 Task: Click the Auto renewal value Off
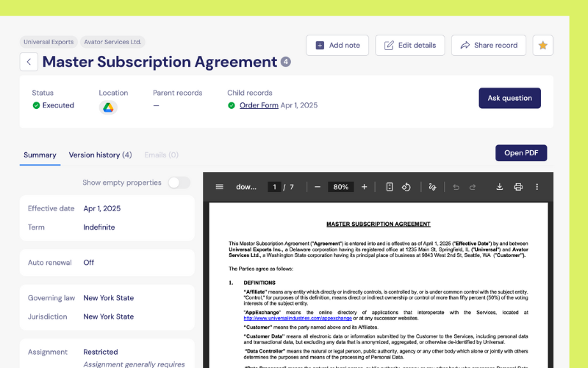[88, 263]
